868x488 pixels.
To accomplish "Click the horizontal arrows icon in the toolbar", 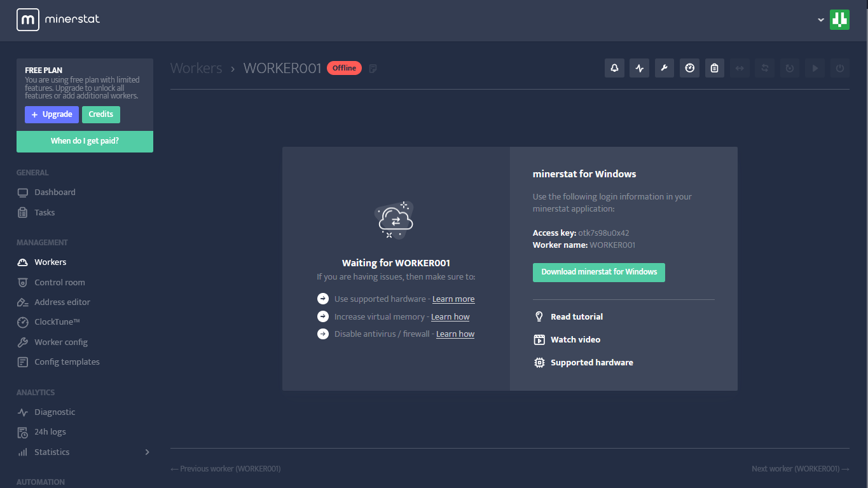I will (740, 68).
